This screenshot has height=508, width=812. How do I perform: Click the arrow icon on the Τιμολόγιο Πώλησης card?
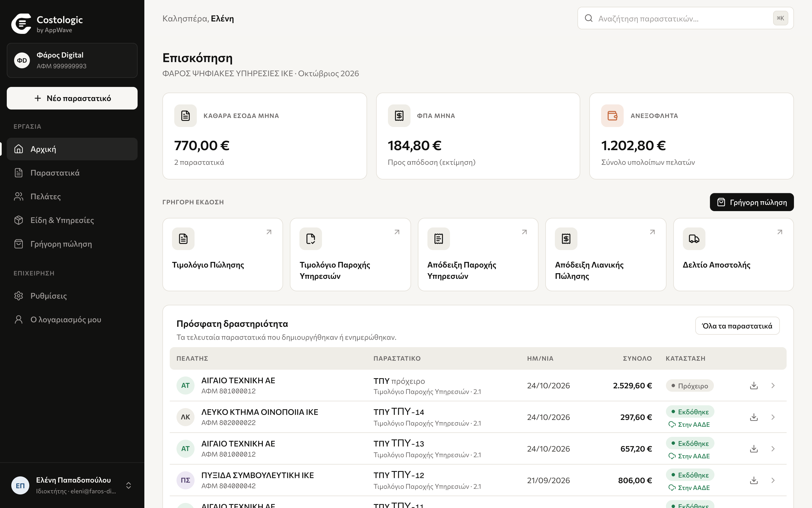click(269, 232)
